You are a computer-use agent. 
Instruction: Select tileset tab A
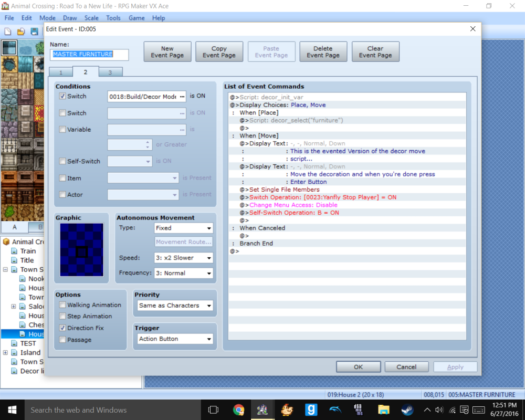click(14, 227)
